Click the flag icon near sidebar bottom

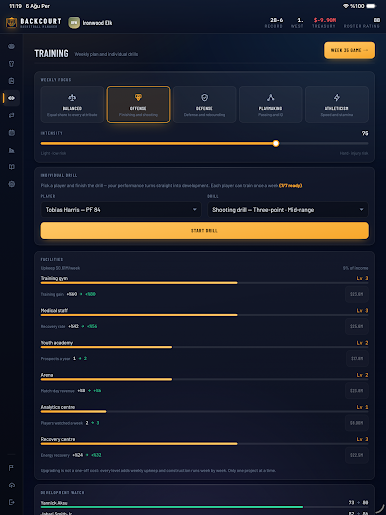11,468
